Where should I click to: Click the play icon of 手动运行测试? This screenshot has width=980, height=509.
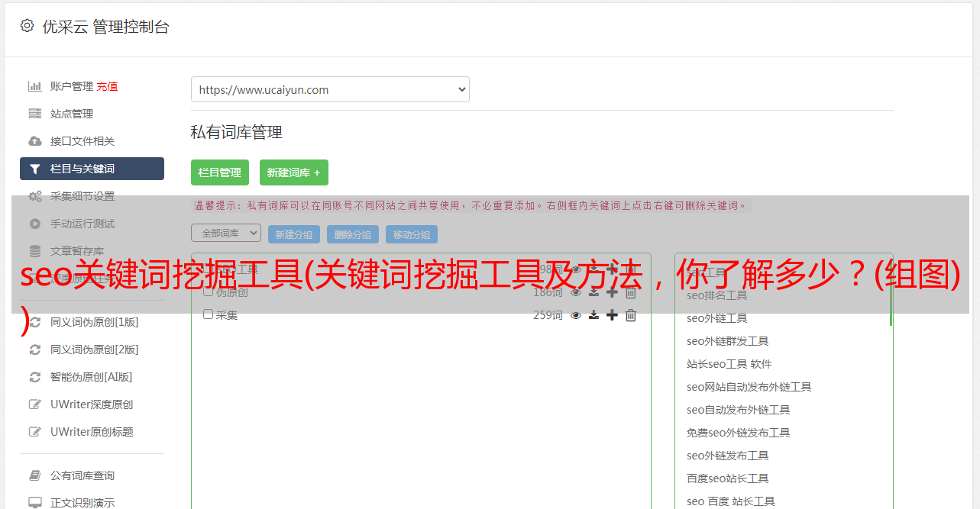(35, 224)
